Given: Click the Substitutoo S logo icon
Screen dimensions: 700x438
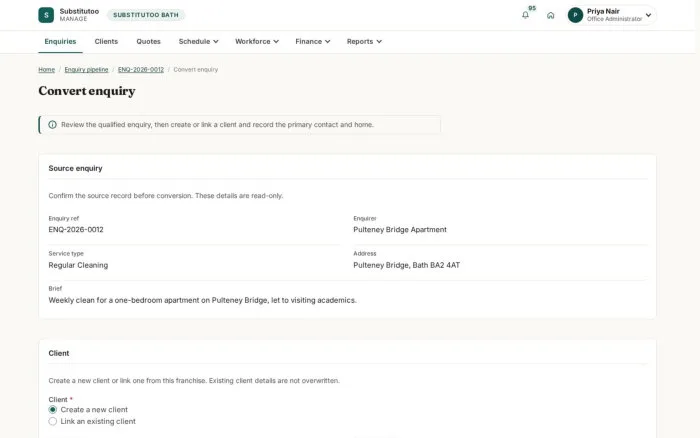Looking at the screenshot, I should [46, 15].
